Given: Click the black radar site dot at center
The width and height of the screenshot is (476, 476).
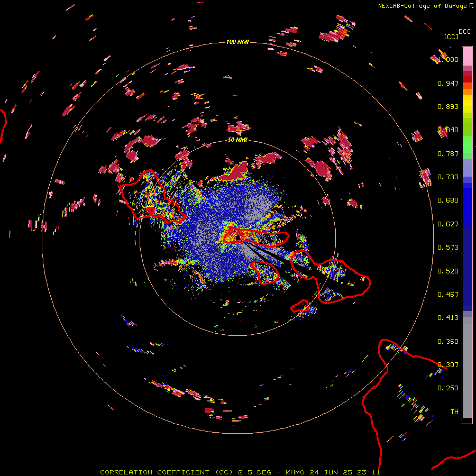Looking at the screenshot, I should coord(238,237).
